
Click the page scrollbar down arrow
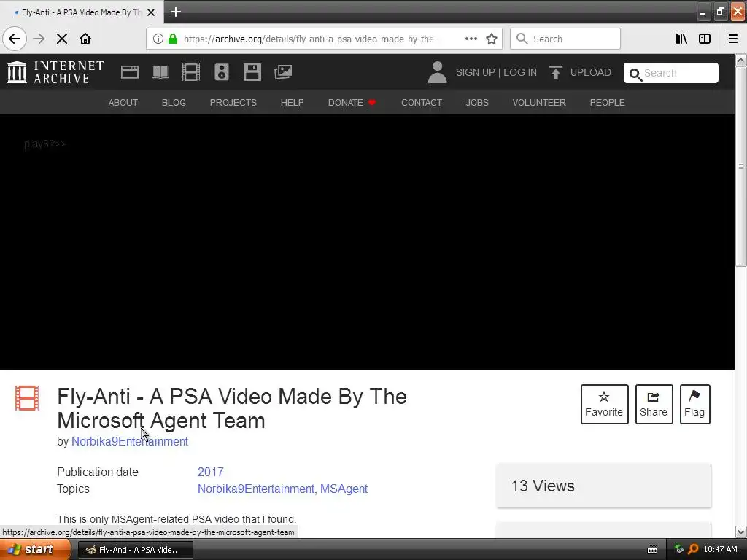coord(740,532)
